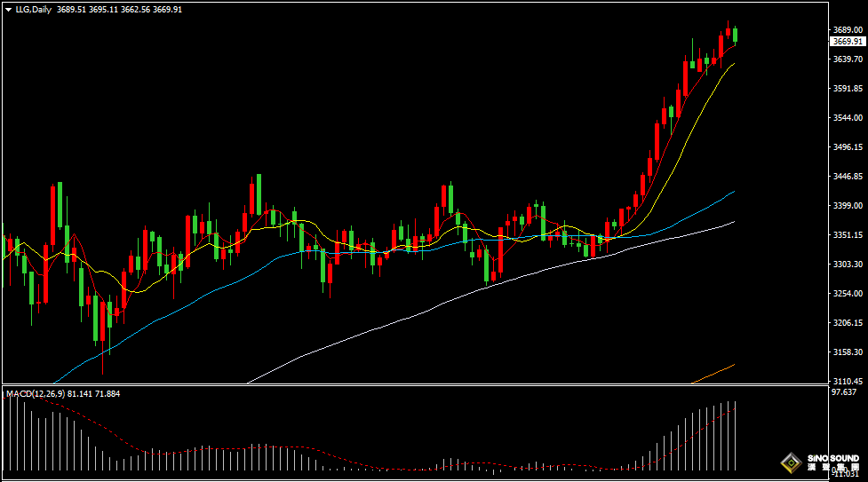Viewport: 868px width, 482px height.
Task: Click the current price tag 3669.91
Action: tap(848, 42)
